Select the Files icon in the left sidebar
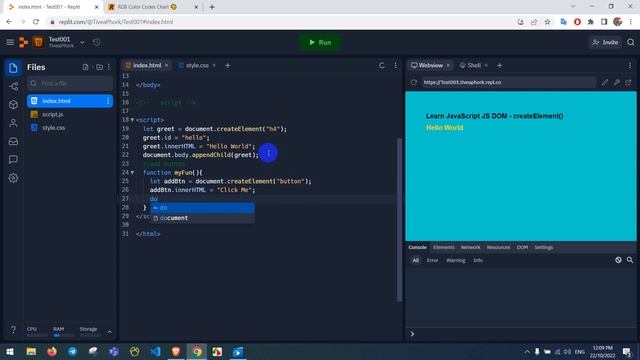Viewport: 640px width, 360px height. [x=13, y=68]
